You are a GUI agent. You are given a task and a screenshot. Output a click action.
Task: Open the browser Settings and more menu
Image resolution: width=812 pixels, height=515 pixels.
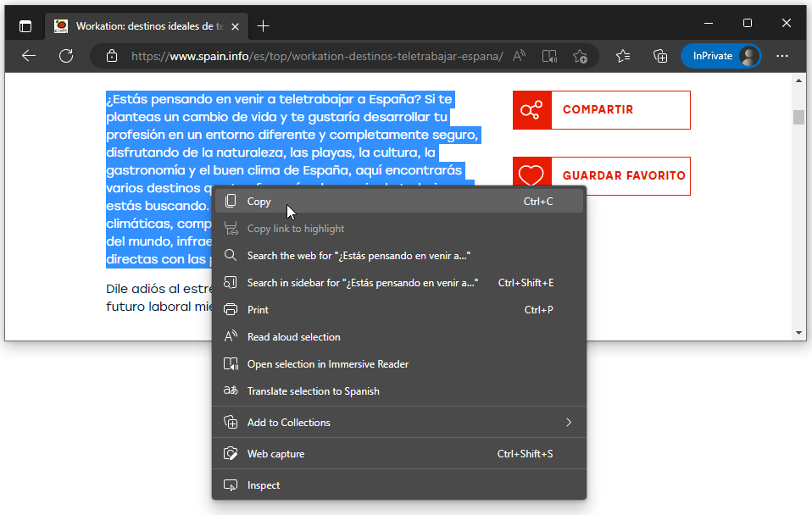(x=781, y=55)
